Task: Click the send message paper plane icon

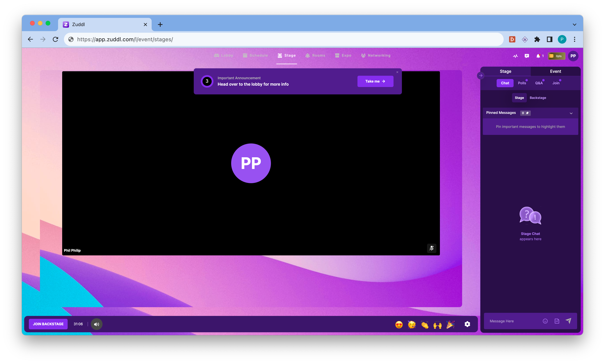Action: 568,321
